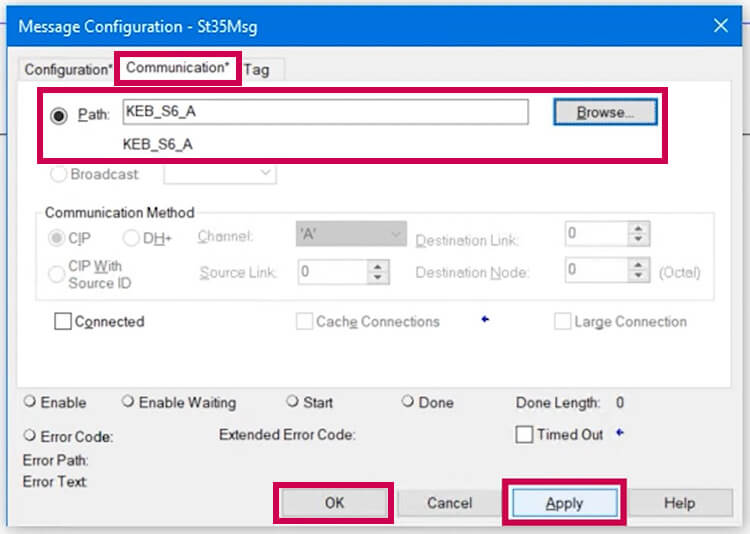
Task: Click the Destination Node value field
Action: coord(596,270)
